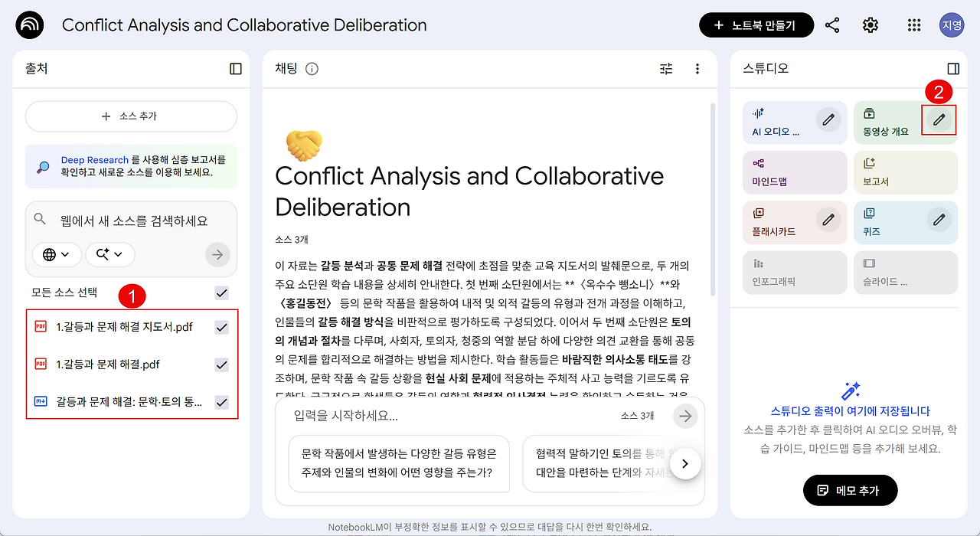Send the chat message arrow button
The image size is (980, 536).
pos(685,416)
